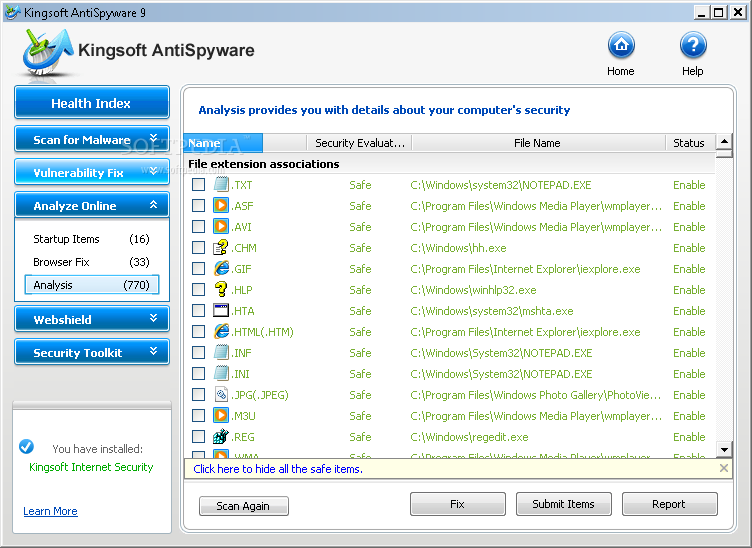Sort by Status column header
This screenshot has height=548, width=752.
[689, 143]
